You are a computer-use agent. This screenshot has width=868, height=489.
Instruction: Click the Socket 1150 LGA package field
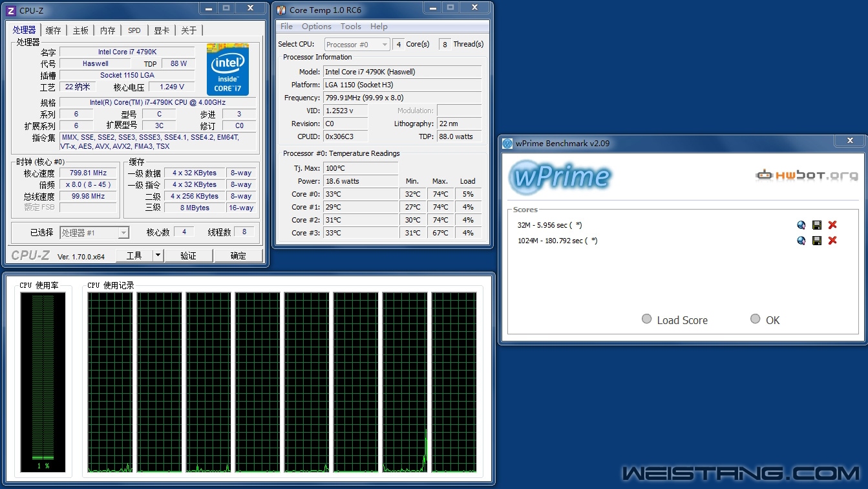tap(127, 75)
